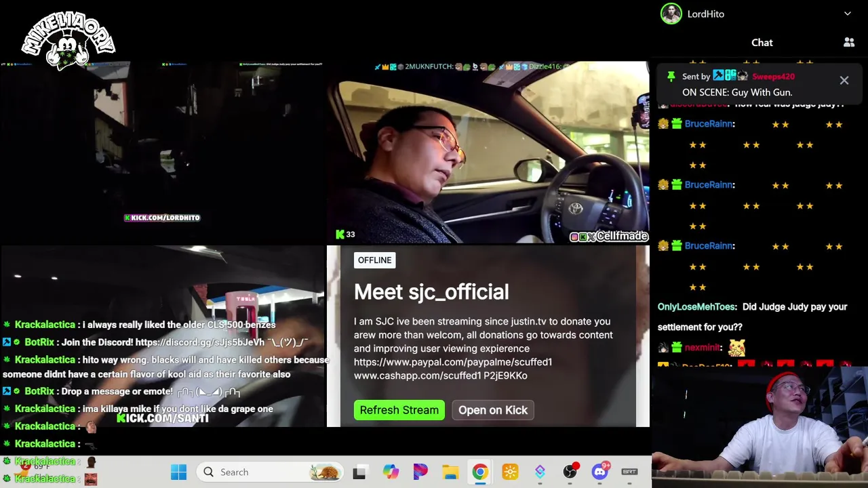Click the LordHito channel avatar
The height and width of the screenshot is (488, 868).
[671, 14]
